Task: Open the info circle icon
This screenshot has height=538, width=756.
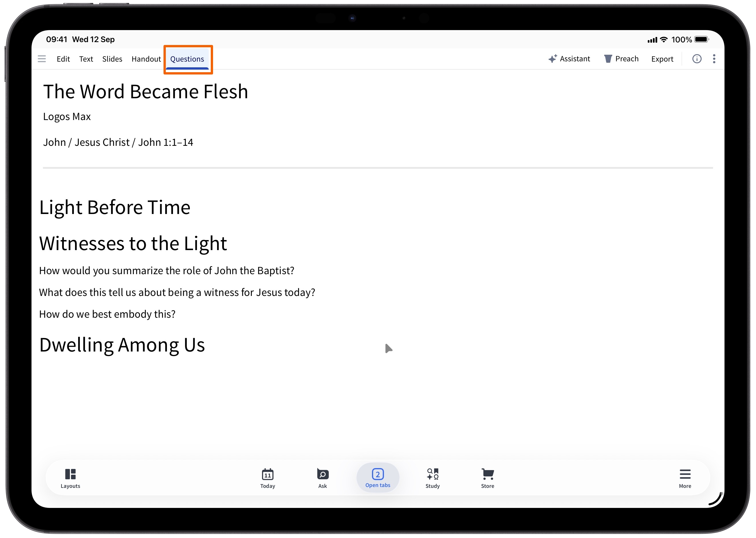Action: coord(697,59)
